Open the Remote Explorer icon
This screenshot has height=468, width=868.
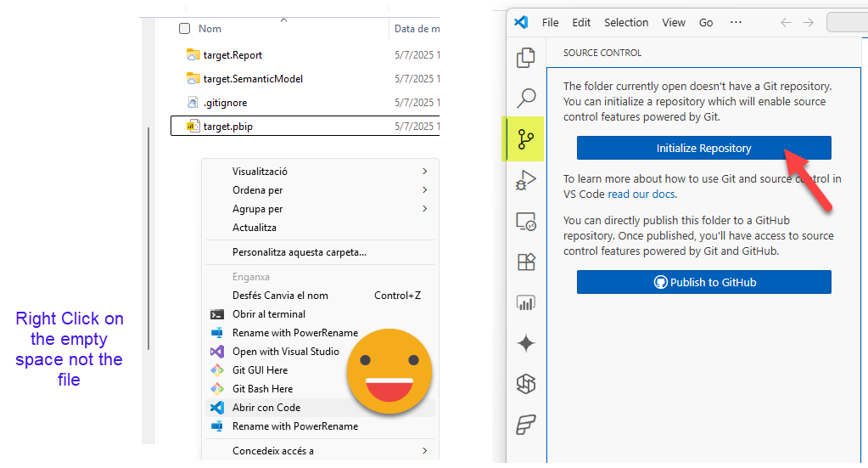(x=526, y=222)
